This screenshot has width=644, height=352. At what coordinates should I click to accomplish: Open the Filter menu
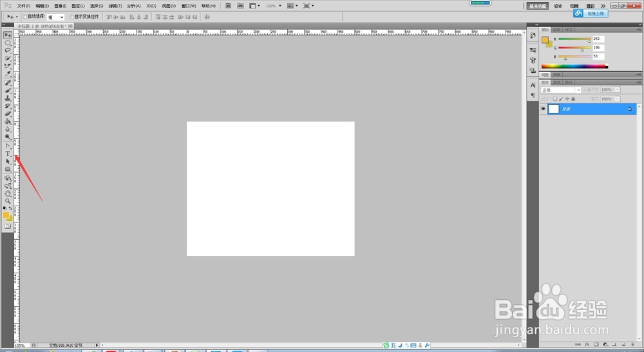tap(115, 6)
